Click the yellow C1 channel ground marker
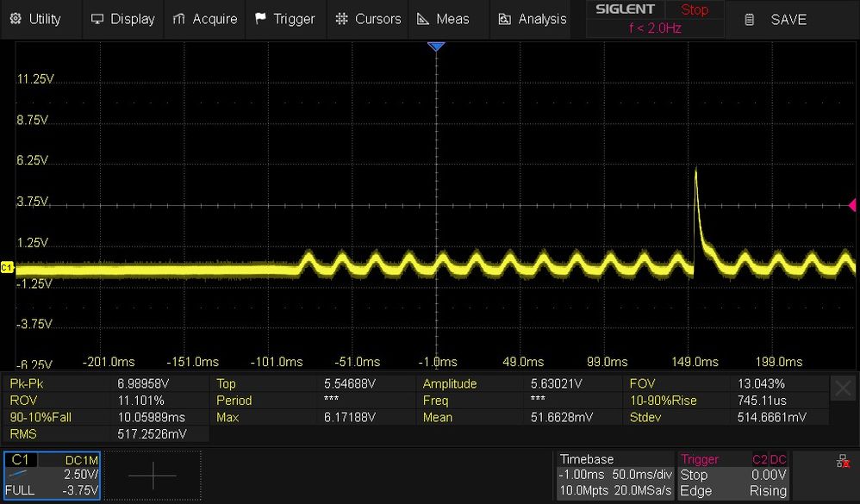 point(7,267)
